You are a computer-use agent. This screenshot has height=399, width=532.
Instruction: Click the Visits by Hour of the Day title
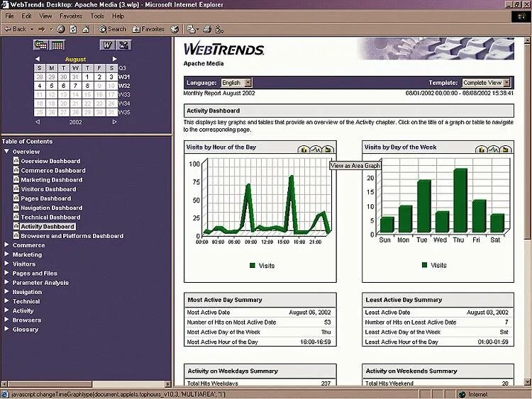[x=221, y=147]
